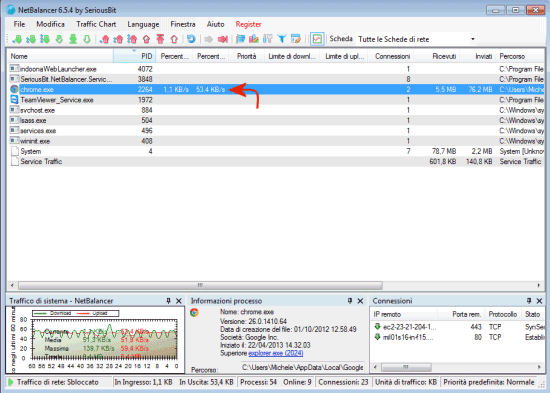Click the red arrow block-all-traffic icon
This screenshot has height=393, width=550.
coord(223,39)
